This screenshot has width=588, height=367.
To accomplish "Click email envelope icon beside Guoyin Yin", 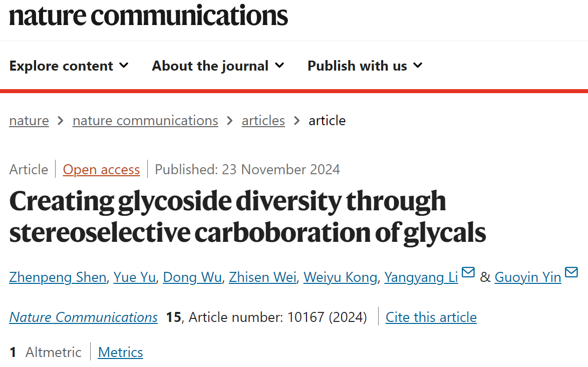I will (571, 272).
